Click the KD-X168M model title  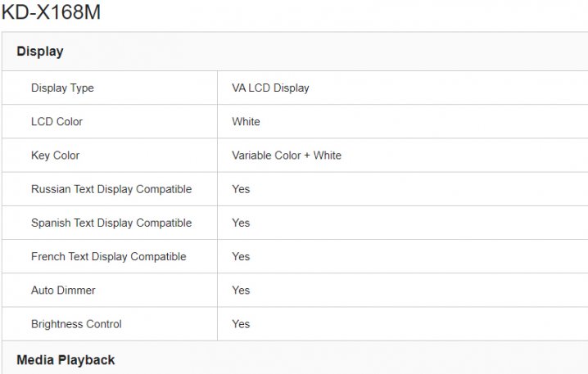[x=52, y=12]
